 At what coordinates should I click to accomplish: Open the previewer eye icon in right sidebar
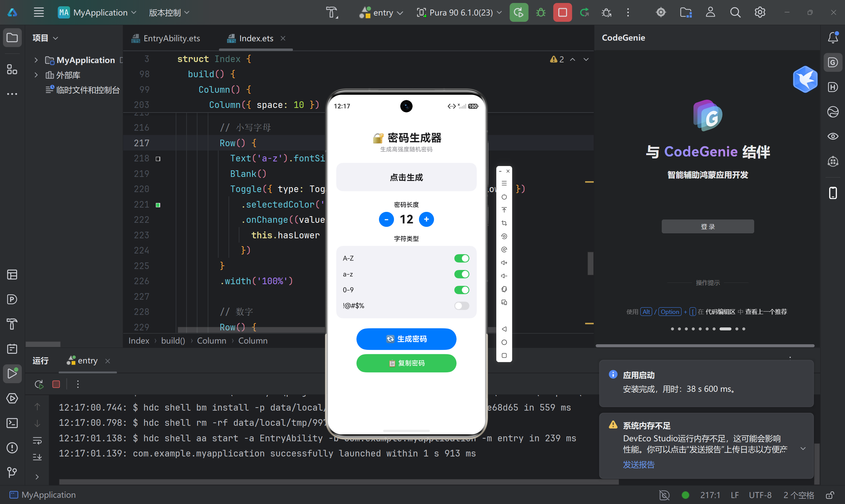click(x=833, y=137)
